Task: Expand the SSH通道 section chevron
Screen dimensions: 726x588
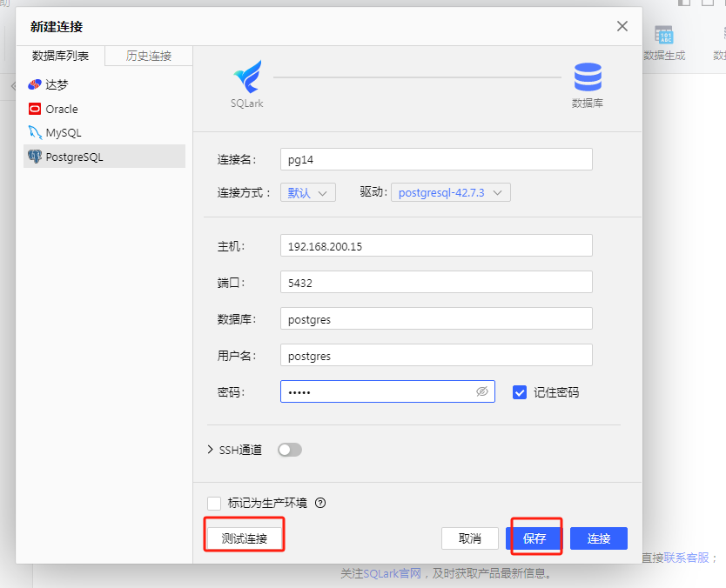Action: [x=210, y=450]
